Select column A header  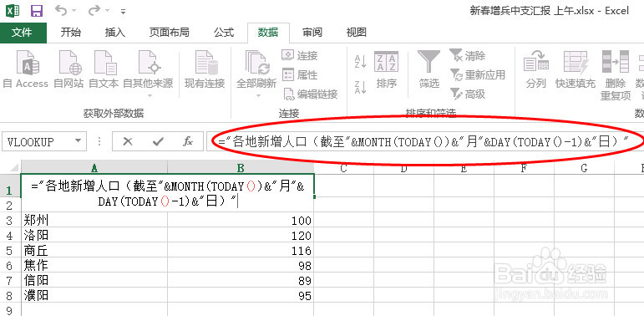(x=94, y=167)
